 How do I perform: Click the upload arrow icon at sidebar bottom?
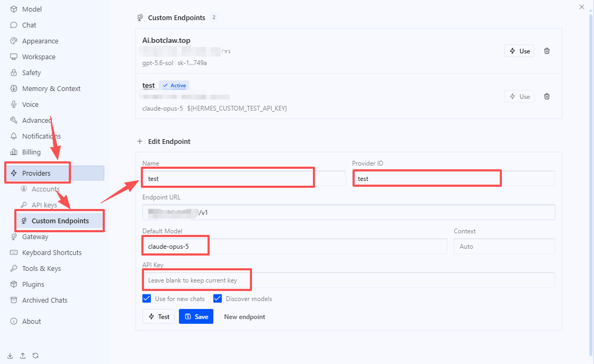coord(23,356)
